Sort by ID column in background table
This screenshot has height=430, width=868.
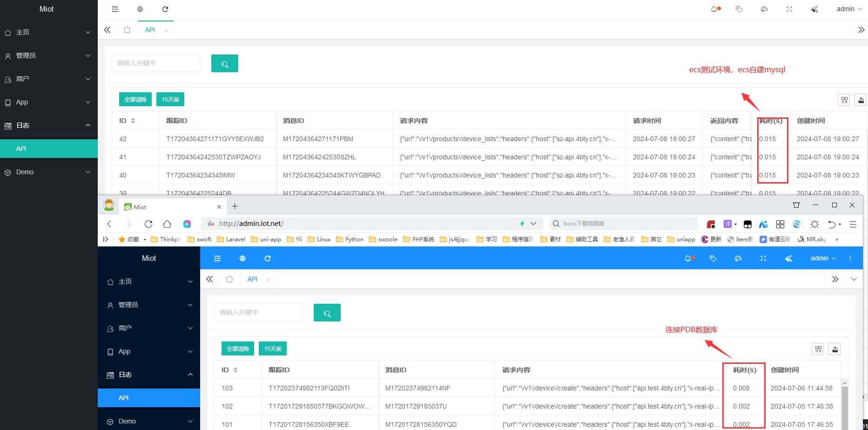pyautogui.click(x=133, y=121)
